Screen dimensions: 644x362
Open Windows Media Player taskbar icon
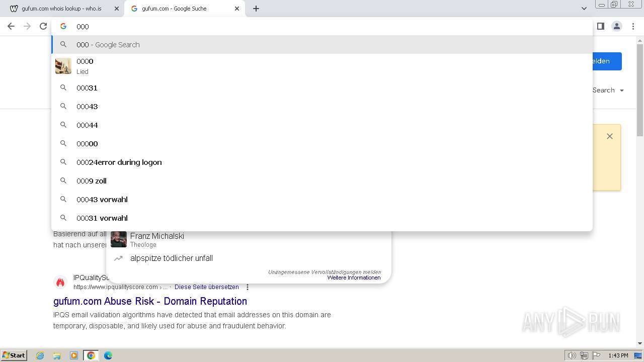[74, 355]
